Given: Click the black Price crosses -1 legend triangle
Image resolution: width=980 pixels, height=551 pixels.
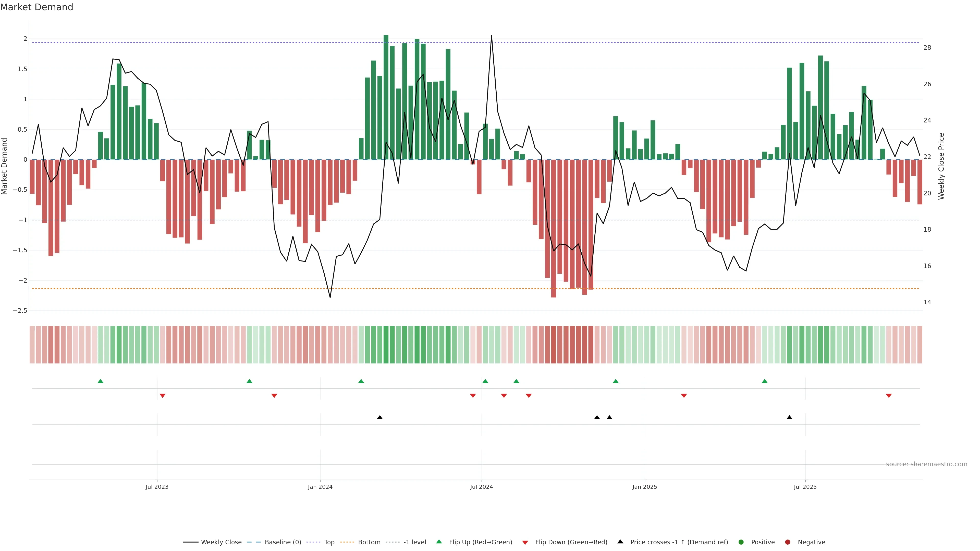Looking at the screenshot, I should click(x=620, y=542).
